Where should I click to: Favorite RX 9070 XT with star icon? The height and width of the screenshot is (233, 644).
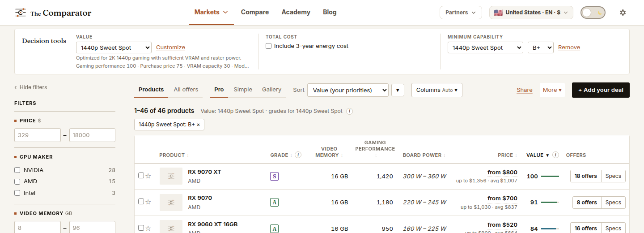coord(148,176)
